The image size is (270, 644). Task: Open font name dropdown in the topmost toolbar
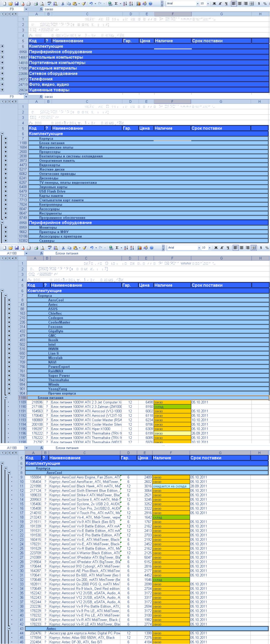pos(198,3)
